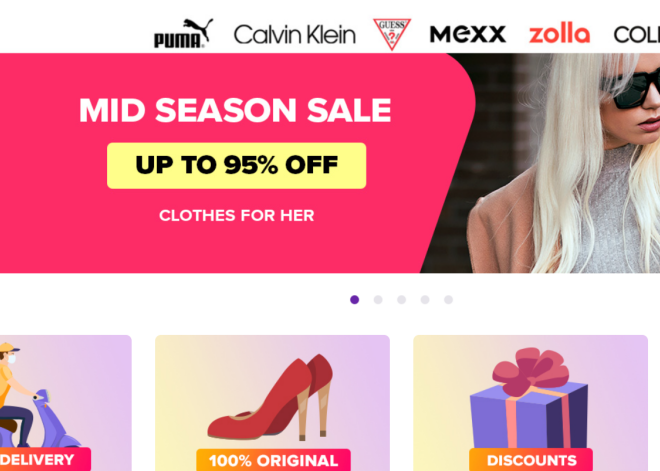Open the 100% ORIGINAL label

274,460
